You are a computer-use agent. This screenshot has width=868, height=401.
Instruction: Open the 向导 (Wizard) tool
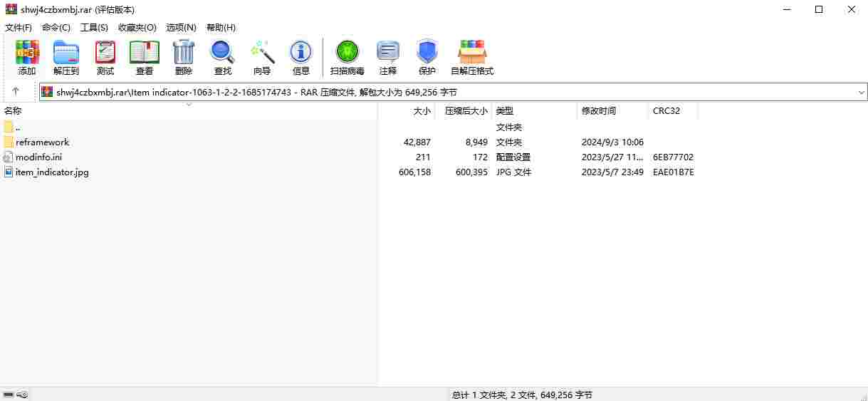[262, 52]
